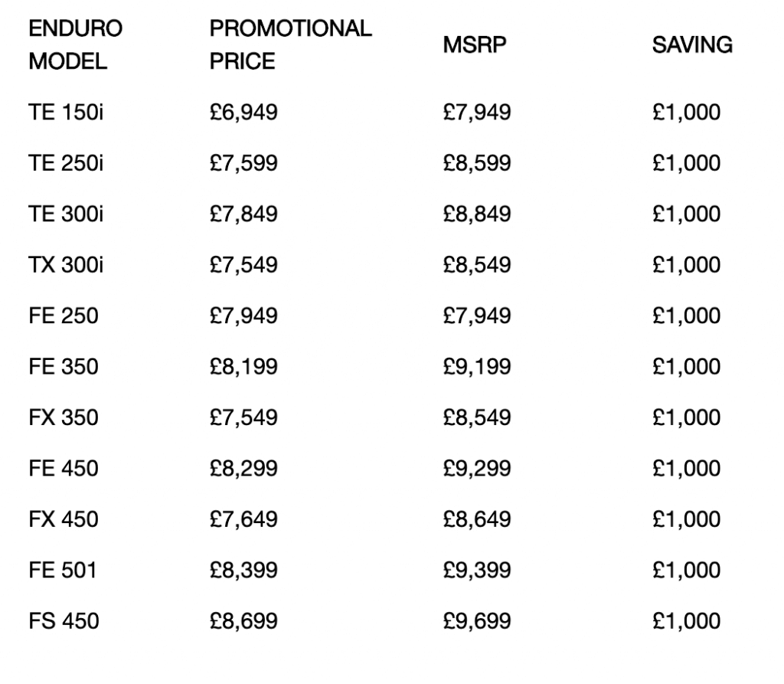The width and height of the screenshot is (784, 684).
Task: Select the TX 300i model cell
Action: [65, 265]
